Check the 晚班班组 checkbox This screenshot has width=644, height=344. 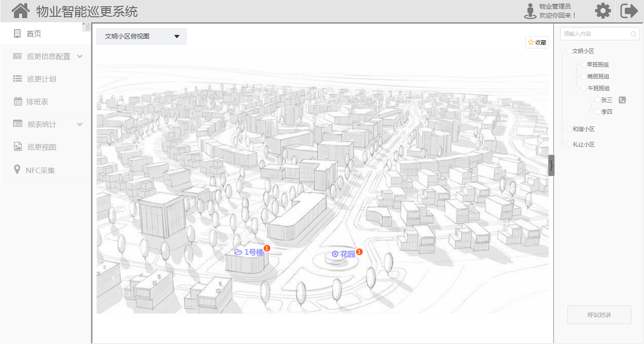584,76
